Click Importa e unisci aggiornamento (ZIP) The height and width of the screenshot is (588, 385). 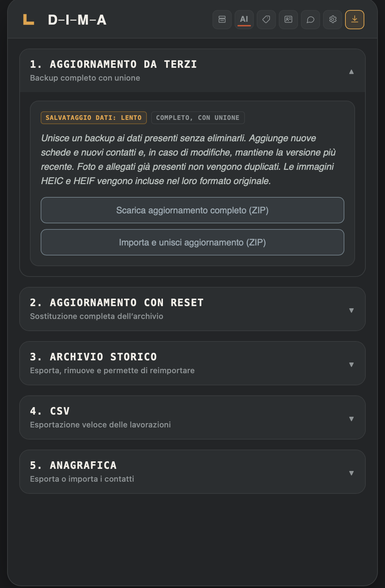tap(192, 242)
